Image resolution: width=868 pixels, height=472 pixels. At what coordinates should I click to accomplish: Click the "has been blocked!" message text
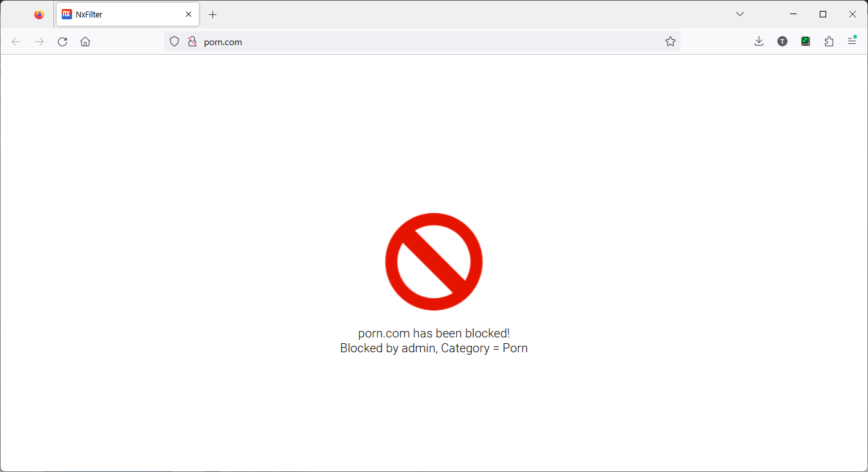point(434,334)
